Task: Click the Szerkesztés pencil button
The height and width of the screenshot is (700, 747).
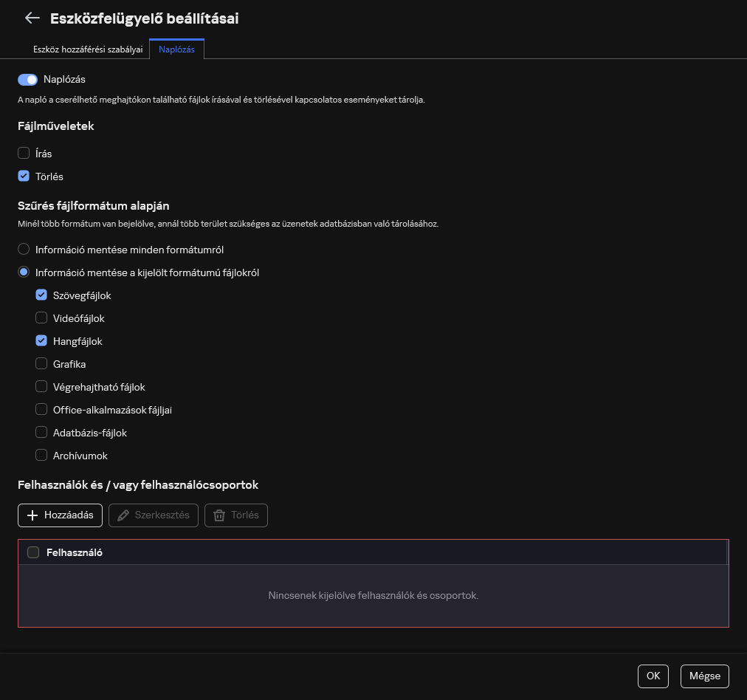Action: (x=154, y=515)
